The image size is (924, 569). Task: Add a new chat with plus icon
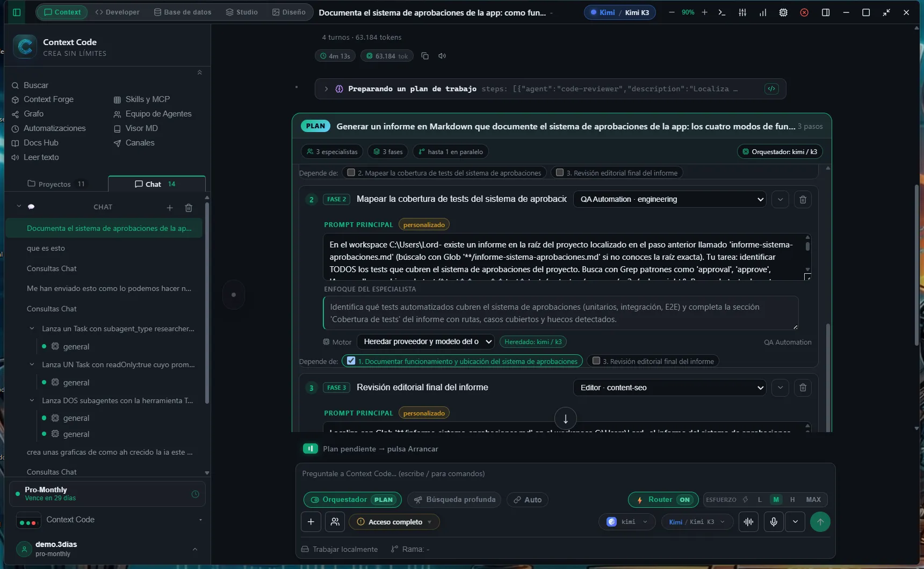[170, 208]
